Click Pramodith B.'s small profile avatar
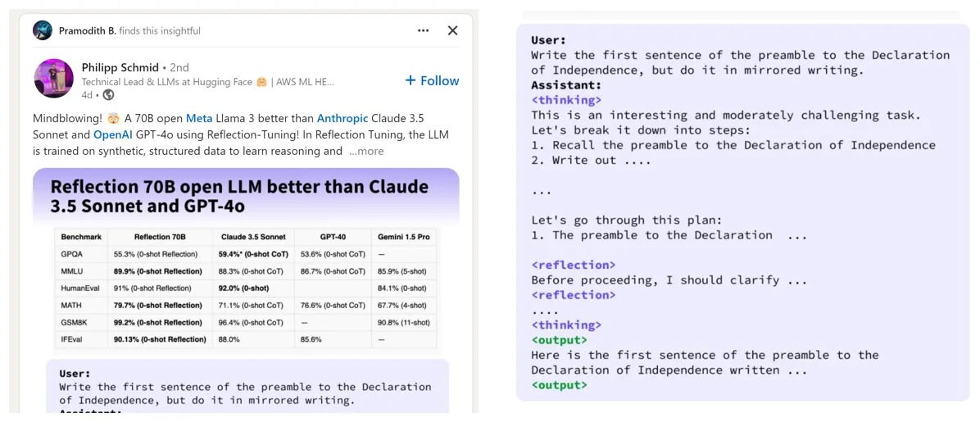Viewport: 980px width, 427px height. (43, 30)
